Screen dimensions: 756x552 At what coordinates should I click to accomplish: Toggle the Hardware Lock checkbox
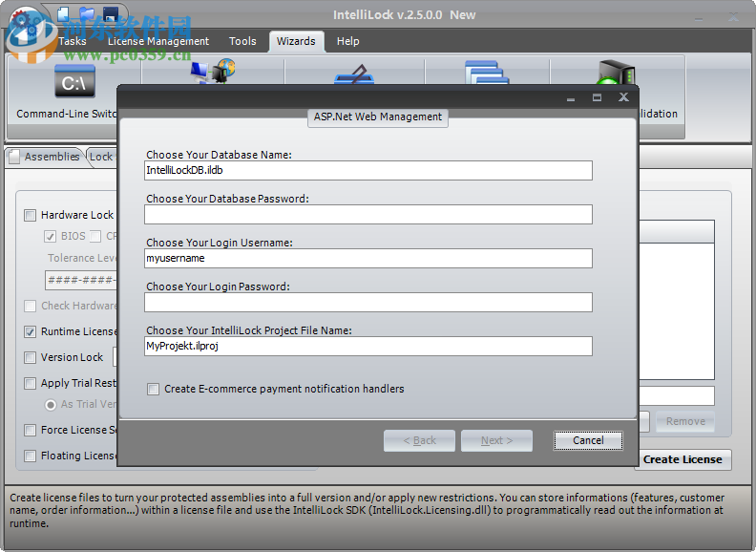(x=30, y=215)
